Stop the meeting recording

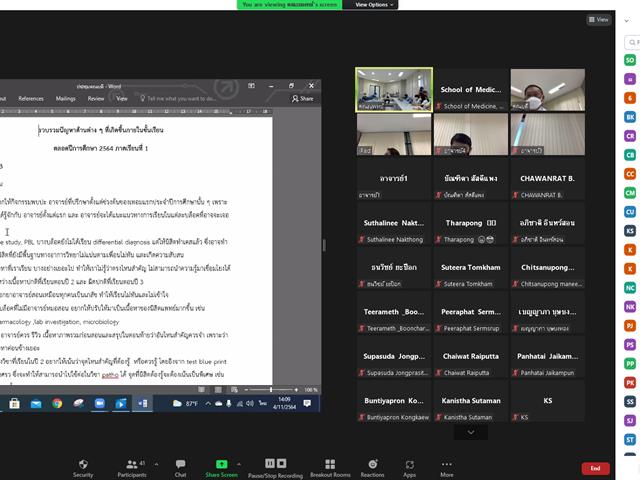click(282, 463)
